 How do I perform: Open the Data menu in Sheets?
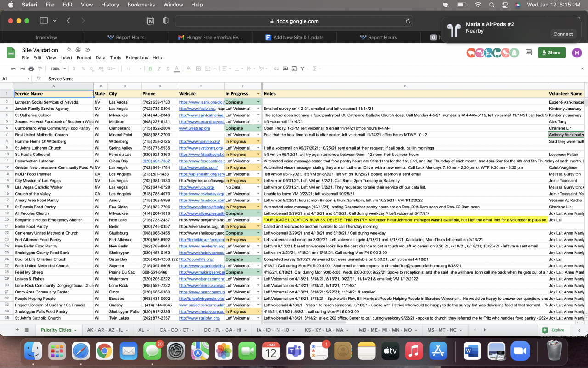point(101,58)
